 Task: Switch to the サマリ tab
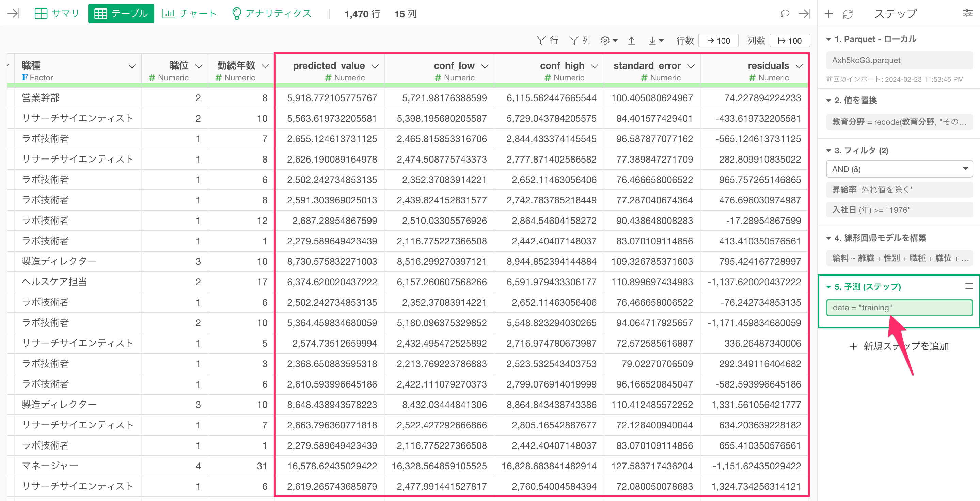point(57,14)
